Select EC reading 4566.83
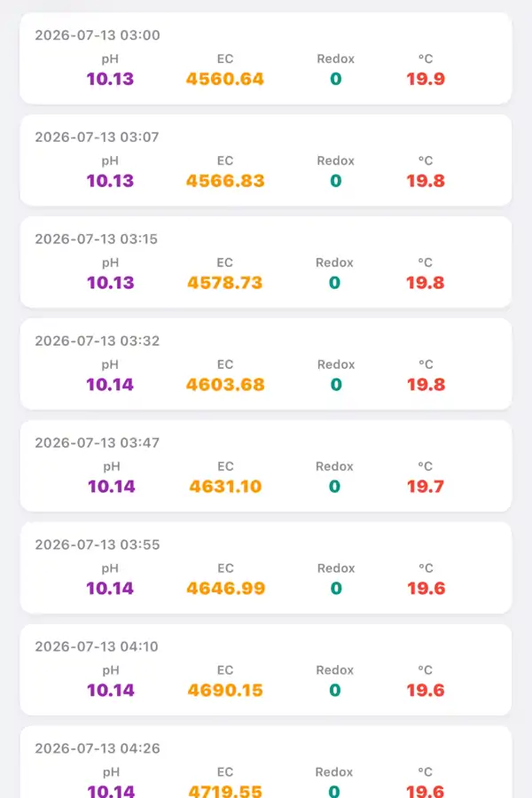The width and height of the screenshot is (532, 798). [x=225, y=181]
